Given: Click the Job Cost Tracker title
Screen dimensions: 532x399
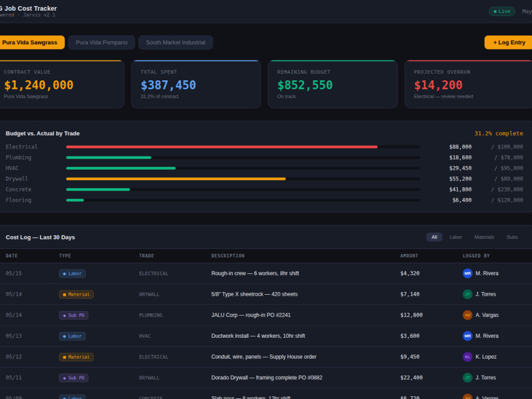Looking at the screenshot, I should (29, 9).
